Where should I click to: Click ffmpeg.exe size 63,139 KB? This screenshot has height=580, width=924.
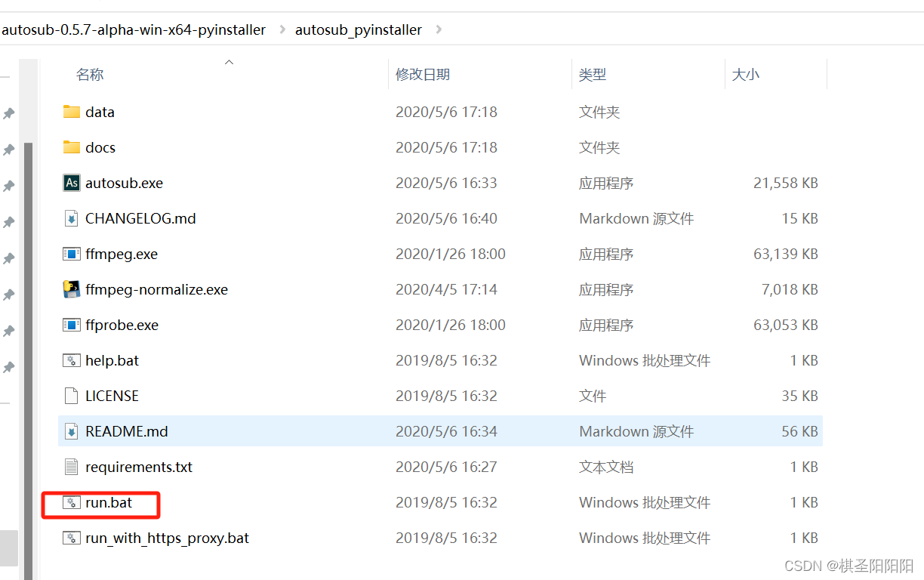click(x=786, y=254)
